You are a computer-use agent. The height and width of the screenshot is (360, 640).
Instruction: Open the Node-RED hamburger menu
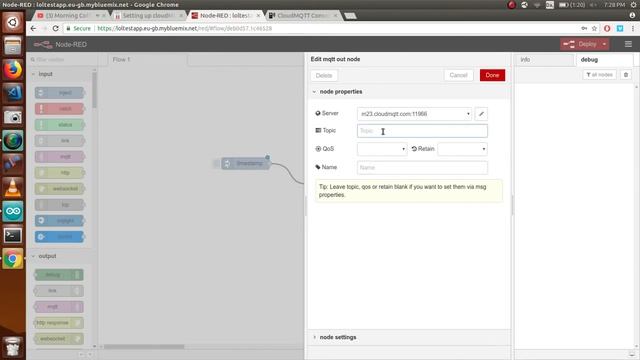[628, 44]
